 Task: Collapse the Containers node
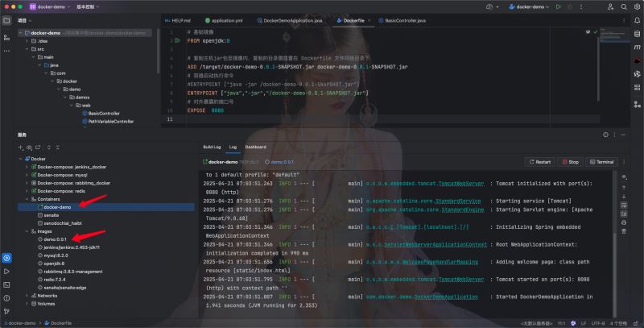[27, 199]
